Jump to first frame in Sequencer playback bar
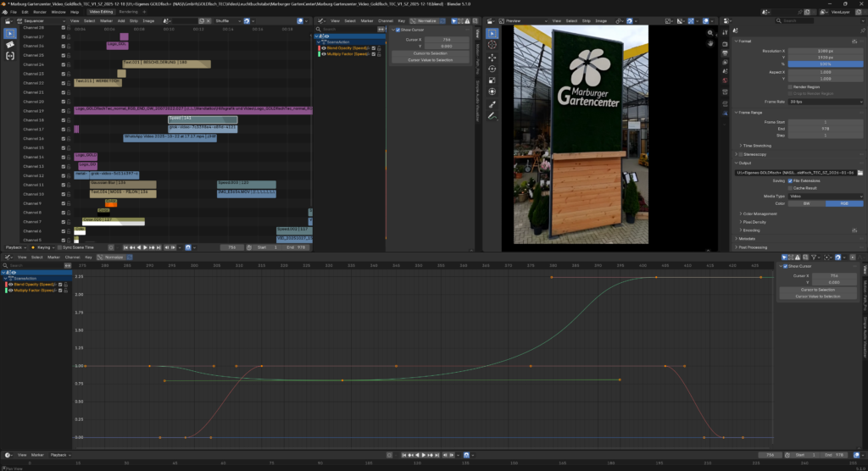The width and height of the screenshot is (868, 471). 125,247
